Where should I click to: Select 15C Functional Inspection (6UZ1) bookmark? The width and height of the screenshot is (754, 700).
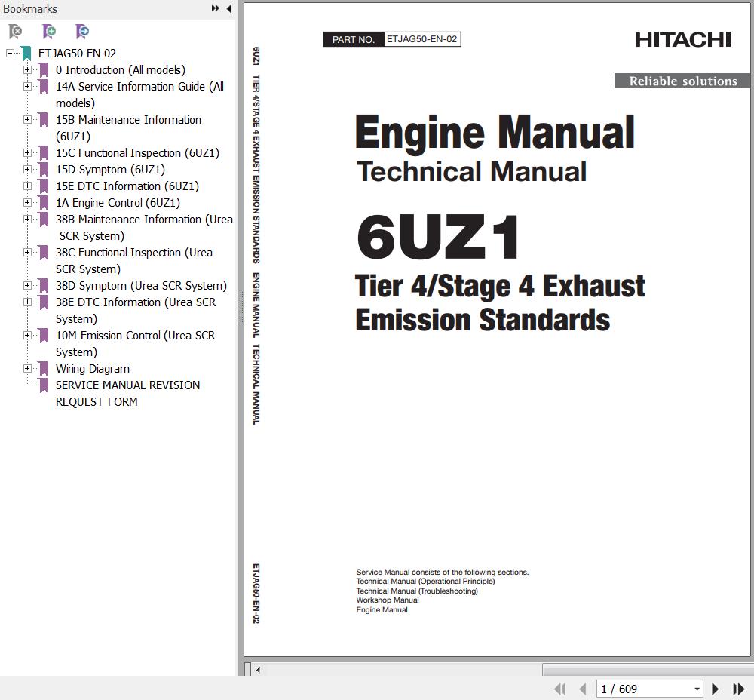tap(137, 153)
